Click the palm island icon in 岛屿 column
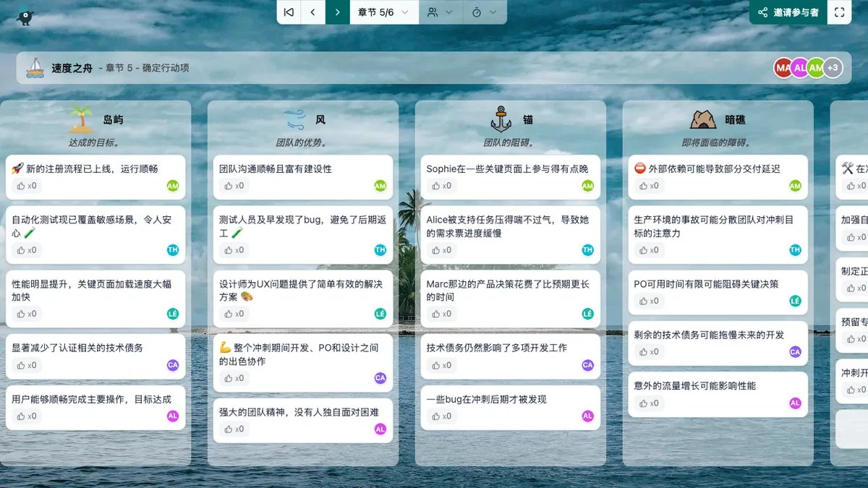The image size is (868, 488). coord(82,119)
